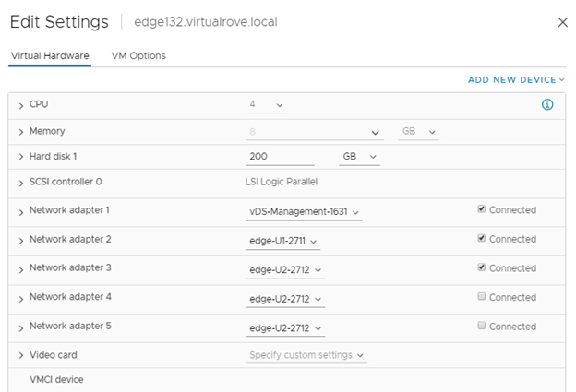
Task: Open the CPU count dropdown
Action: (x=267, y=105)
